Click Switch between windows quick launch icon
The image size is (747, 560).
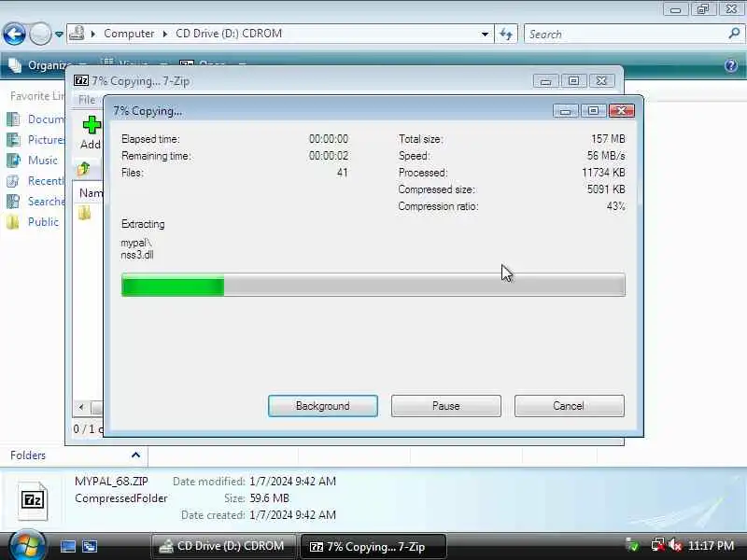90,546
